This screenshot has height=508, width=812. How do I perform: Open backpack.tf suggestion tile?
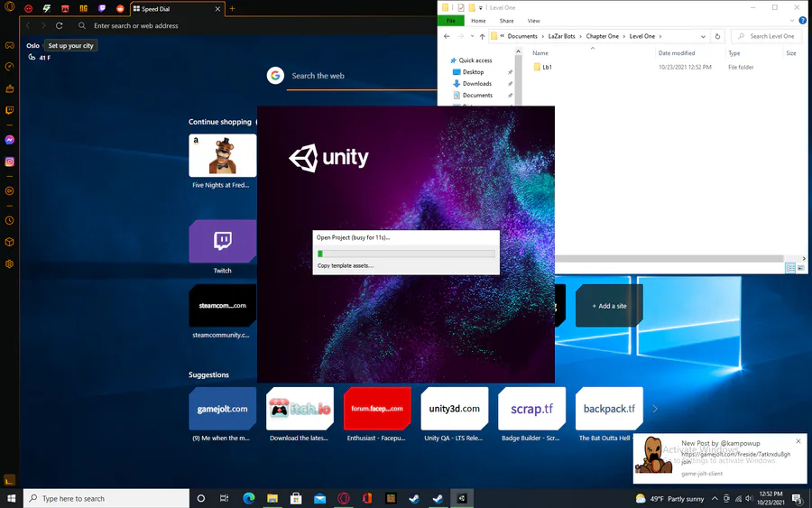609,409
